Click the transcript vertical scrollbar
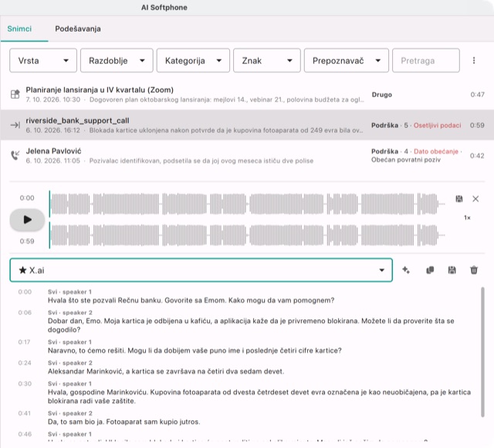The height and width of the screenshot is (448, 494). (x=482, y=352)
